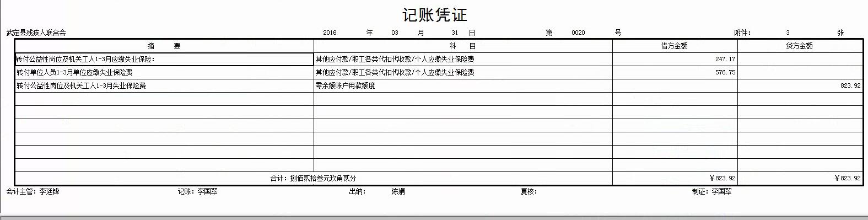Click the 借方金额 column header
This screenshot has width=868, height=220.
pyautogui.click(x=675, y=46)
